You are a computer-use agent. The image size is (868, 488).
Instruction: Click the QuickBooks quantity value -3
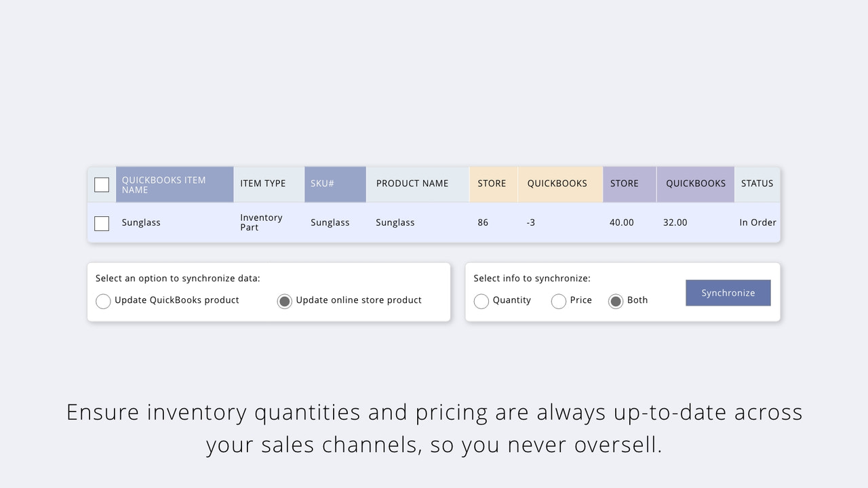pos(530,222)
